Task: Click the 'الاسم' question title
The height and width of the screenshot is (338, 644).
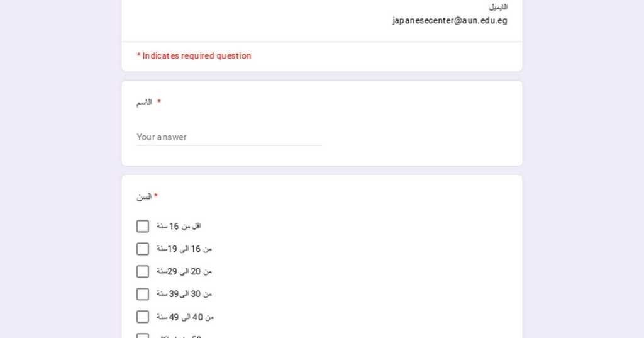Action: pyautogui.click(x=145, y=102)
